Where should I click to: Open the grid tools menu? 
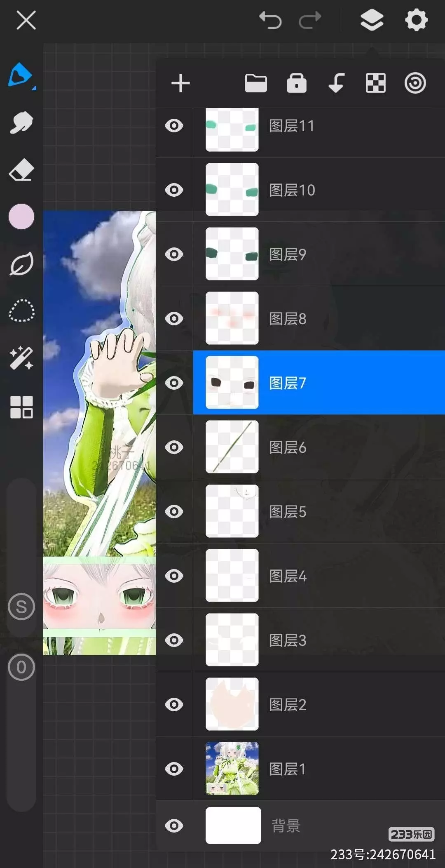(21, 407)
